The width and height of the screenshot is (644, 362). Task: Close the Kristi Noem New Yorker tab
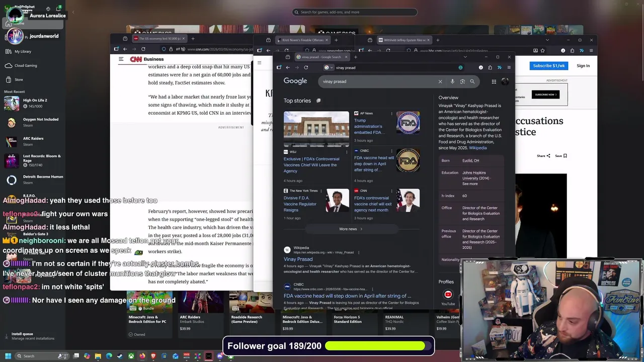click(x=327, y=40)
